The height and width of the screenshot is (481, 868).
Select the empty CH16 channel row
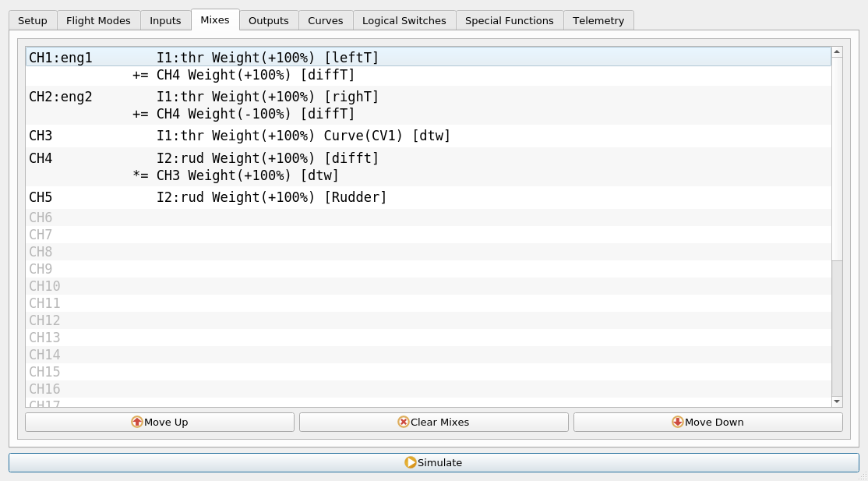[x=429, y=389]
